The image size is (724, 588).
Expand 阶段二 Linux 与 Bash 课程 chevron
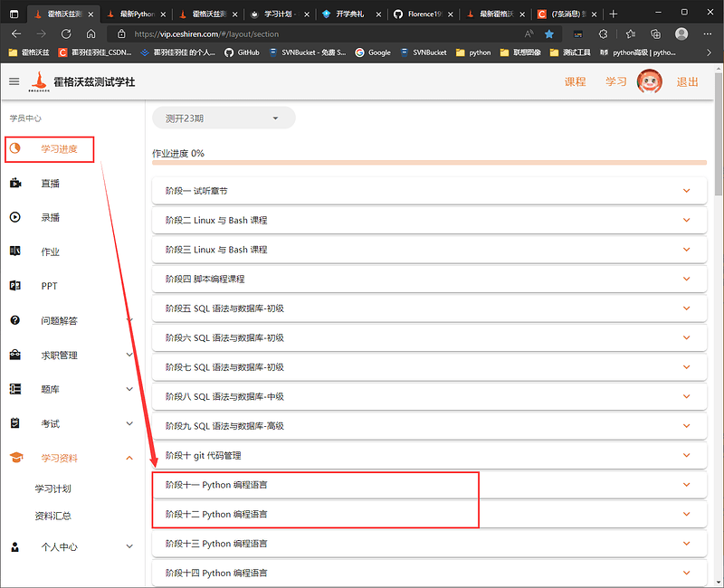point(687,220)
